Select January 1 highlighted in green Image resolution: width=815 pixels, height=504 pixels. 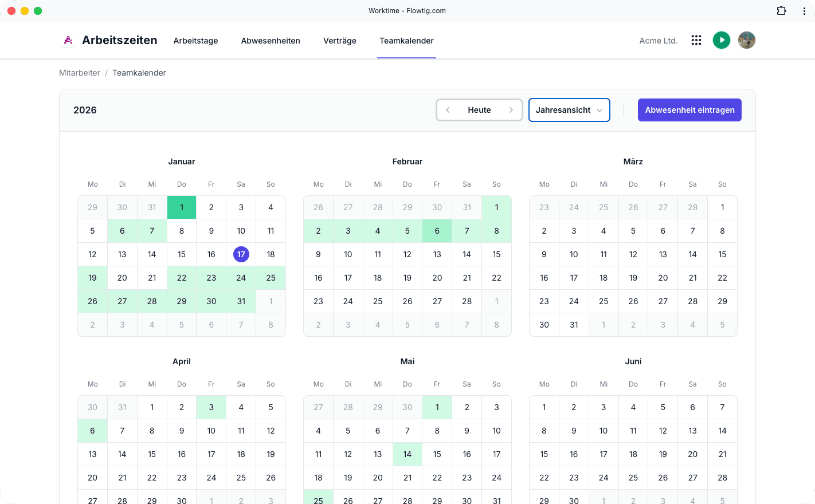click(182, 207)
